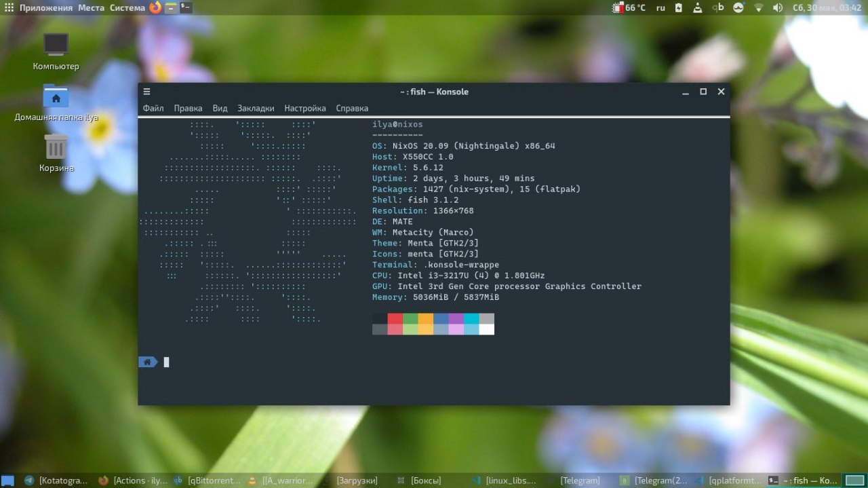
Task: Open the file manager launcher in top panel
Action: [x=171, y=7]
